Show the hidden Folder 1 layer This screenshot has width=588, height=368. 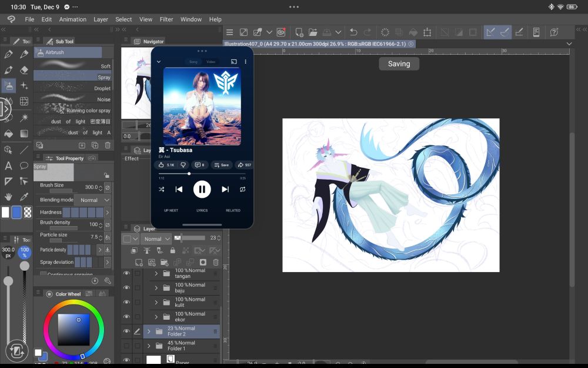[126, 346]
